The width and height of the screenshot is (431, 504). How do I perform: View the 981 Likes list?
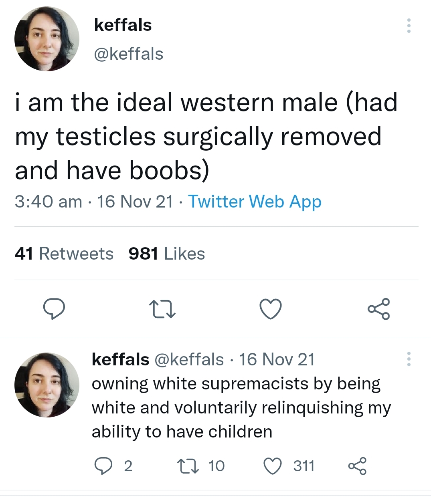pos(167,254)
